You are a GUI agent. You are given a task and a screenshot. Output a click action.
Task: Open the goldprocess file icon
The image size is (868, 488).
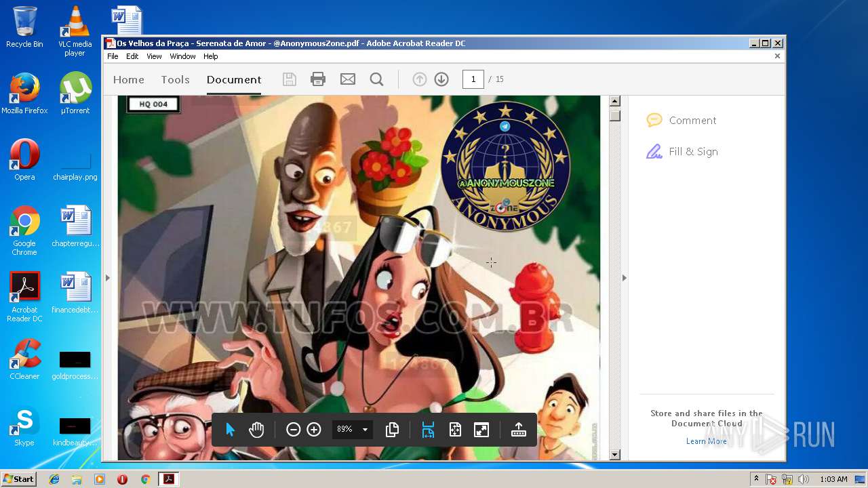(x=75, y=365)
